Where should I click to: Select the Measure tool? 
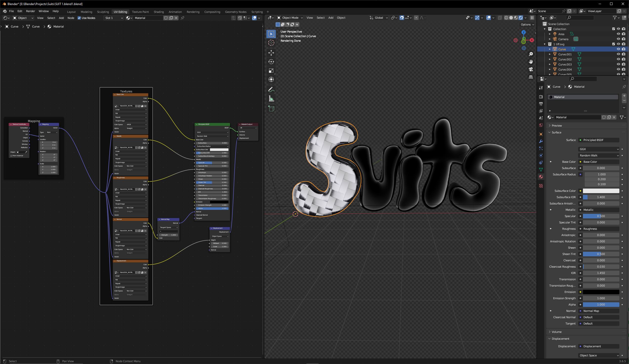coord(271,99)
